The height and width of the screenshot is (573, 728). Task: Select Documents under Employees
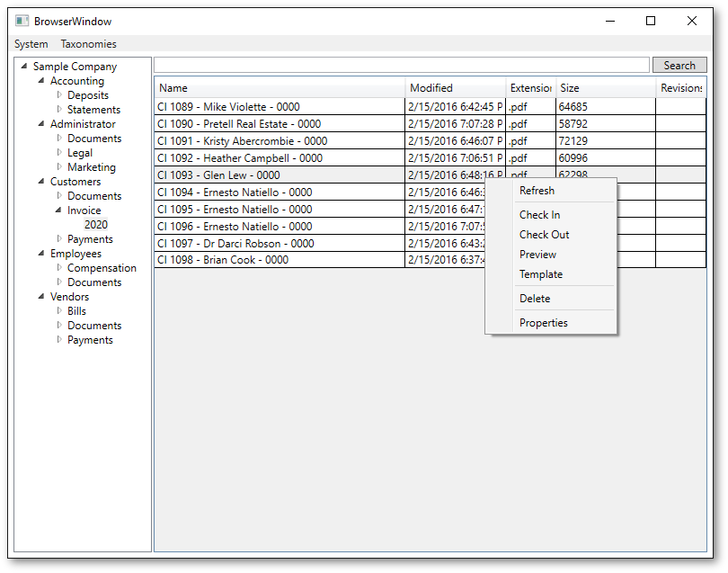click(x=94, y=282)
